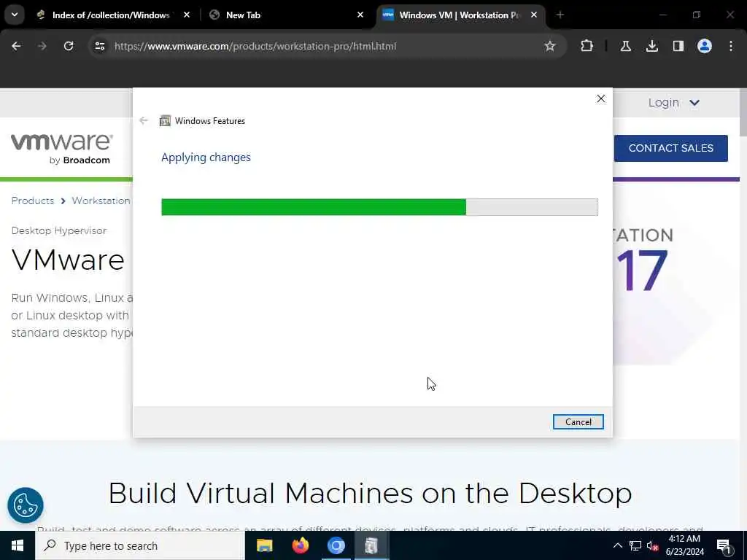The image size is (747, 560).
Task: Switch to the Index of /collection/Windows tab
Action: click(111, 15)
